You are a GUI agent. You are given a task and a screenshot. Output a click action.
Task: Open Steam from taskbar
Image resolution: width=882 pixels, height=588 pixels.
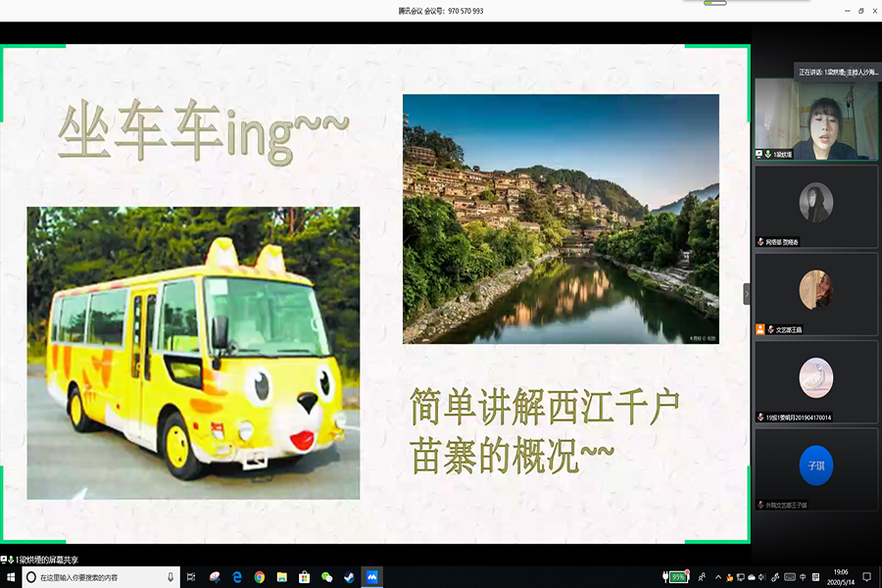point(350,577)
